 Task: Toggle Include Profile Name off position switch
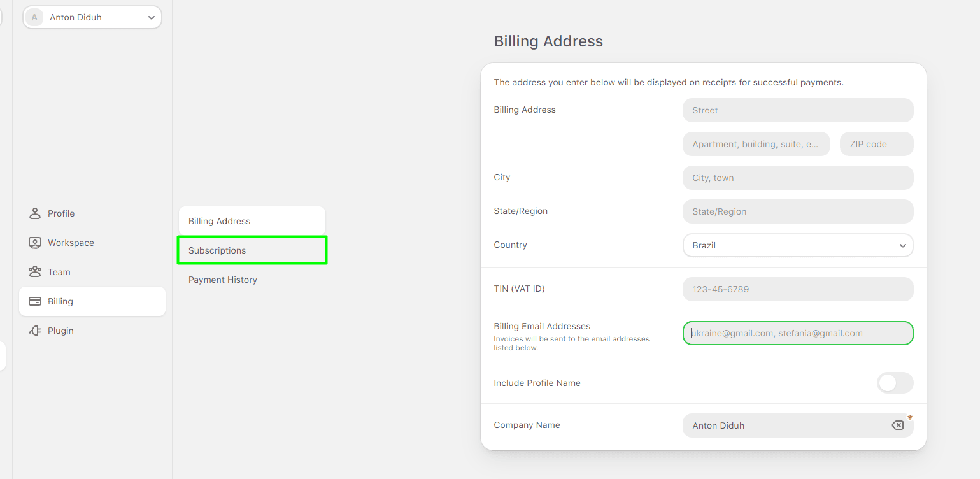(895, 383)
